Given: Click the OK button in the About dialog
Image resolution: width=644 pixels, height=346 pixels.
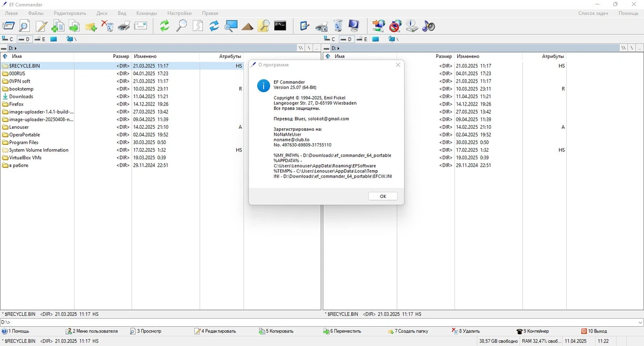Looking at the screenshot, I should pos(383,196).
